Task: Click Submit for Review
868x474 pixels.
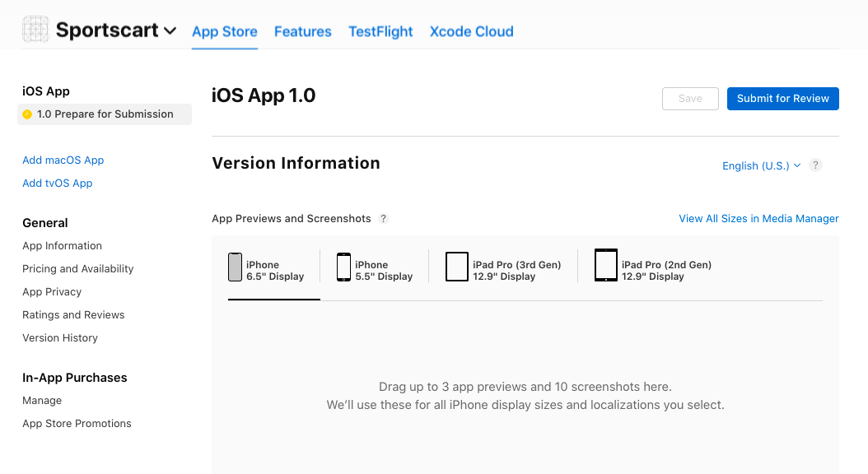Action: (782, 98)
